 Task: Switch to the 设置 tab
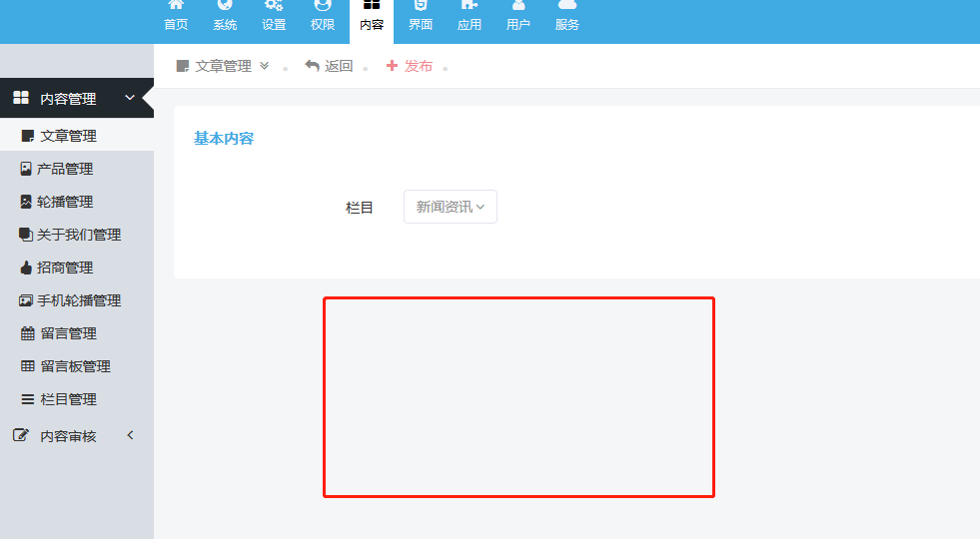pos(273,18)
